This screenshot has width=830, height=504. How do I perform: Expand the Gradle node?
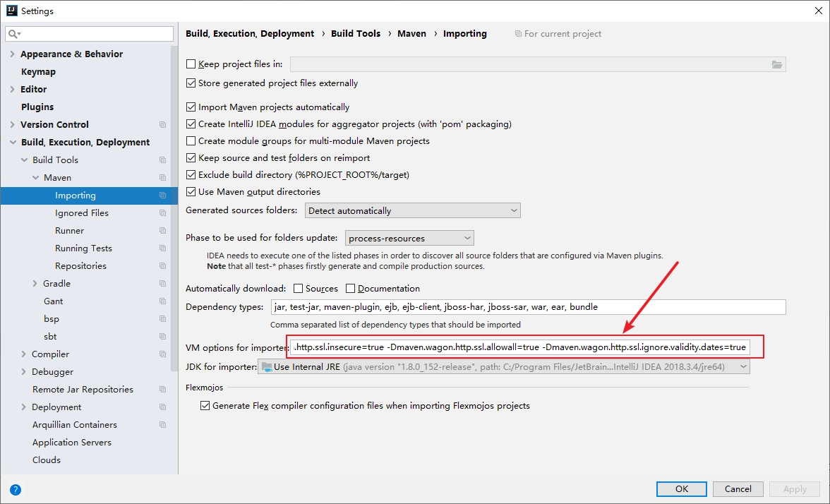35,284
